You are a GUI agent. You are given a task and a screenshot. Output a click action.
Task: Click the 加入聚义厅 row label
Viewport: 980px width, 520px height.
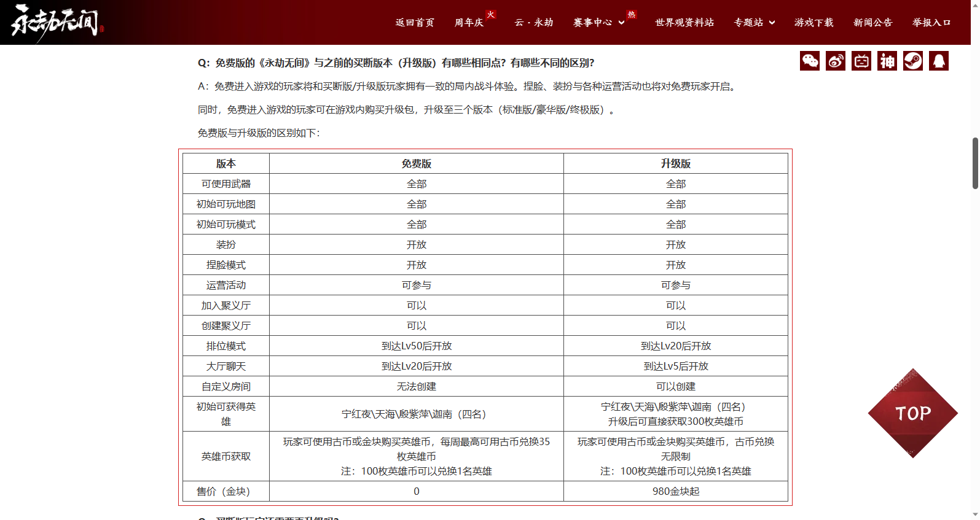point(226,306)
